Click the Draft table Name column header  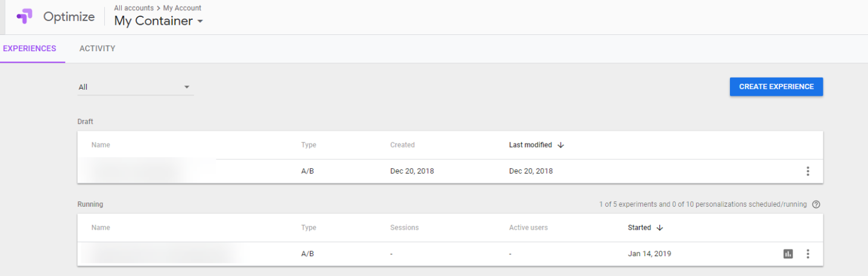(x=101, y=145)
